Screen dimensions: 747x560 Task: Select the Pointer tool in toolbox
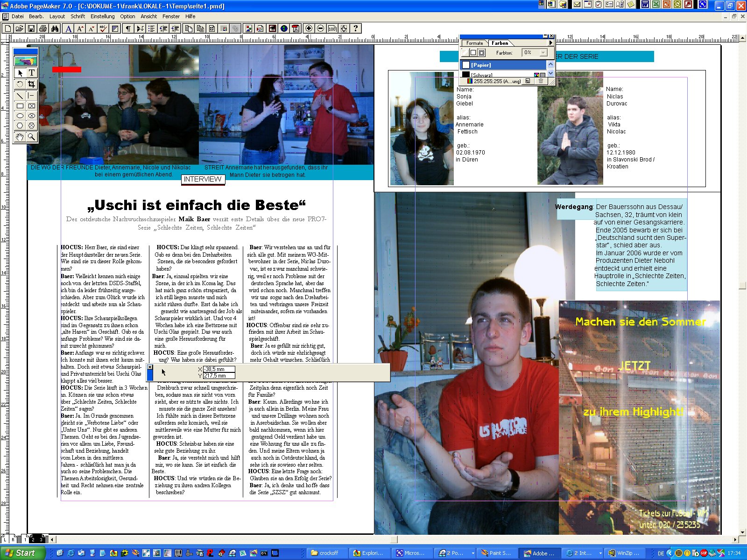(20, 73)
